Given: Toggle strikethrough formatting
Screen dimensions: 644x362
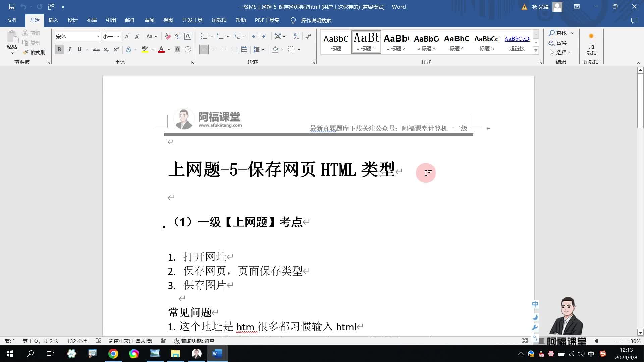Looking at the screenshot, I should pyautogui.click(x=96, y=49).
